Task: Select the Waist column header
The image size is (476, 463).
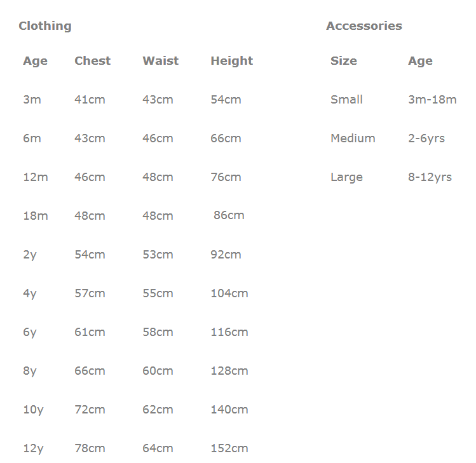Action: [x=161, y=61]
